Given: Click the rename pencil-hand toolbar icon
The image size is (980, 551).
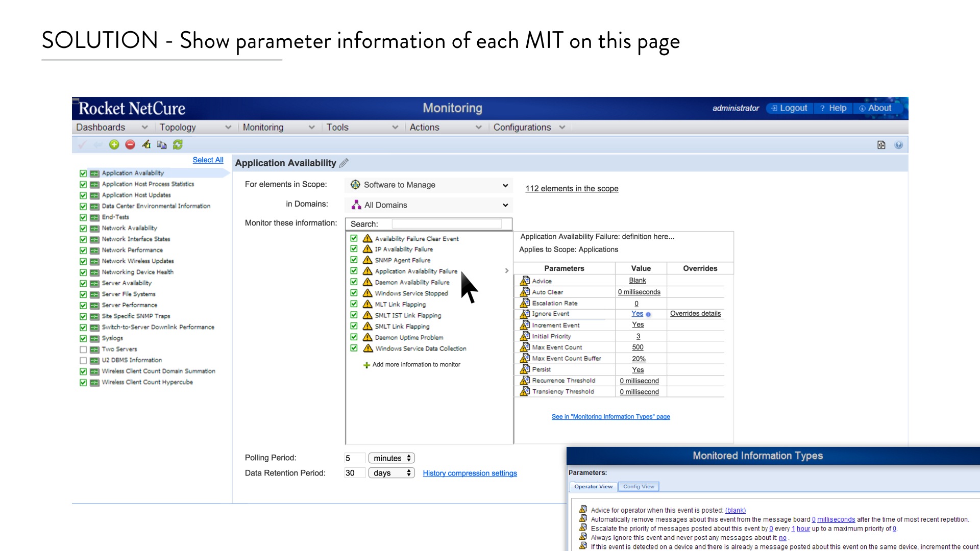Looking at the screenshot, I should click(146, 145).
